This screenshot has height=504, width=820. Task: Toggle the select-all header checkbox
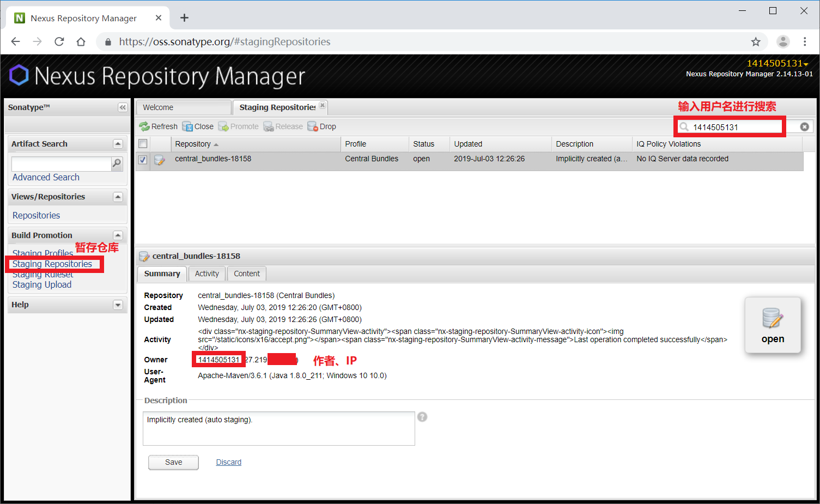pos(143,144)
